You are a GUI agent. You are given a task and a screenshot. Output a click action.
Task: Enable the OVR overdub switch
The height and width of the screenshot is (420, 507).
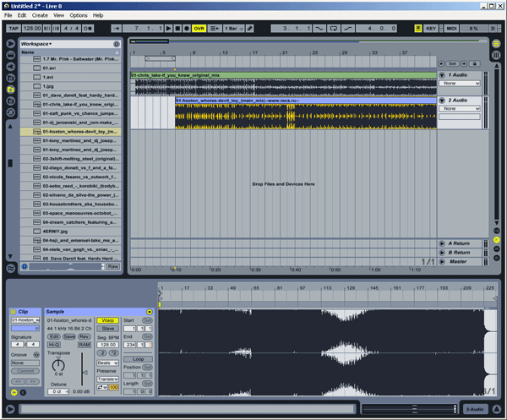pos(199,28)
